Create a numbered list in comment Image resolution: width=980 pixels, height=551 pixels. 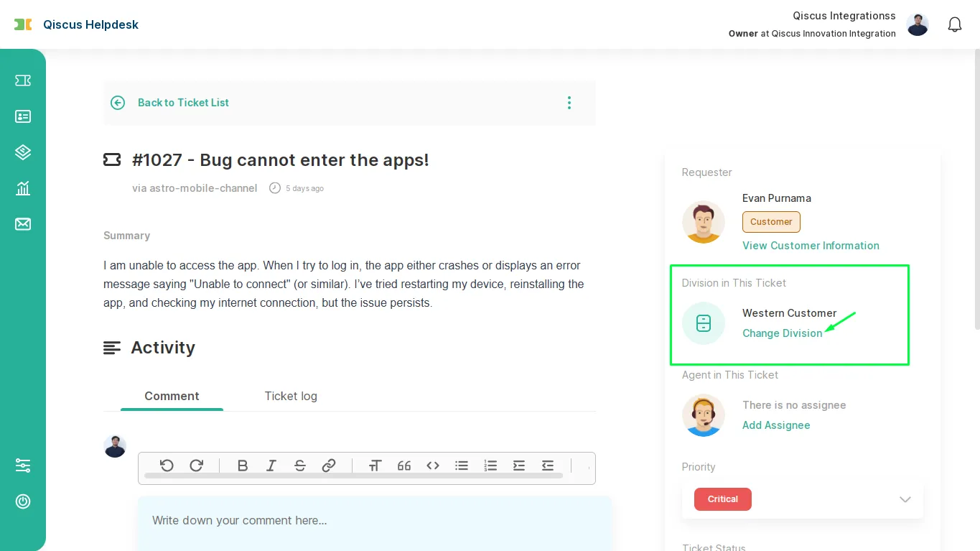click(490, 466)
